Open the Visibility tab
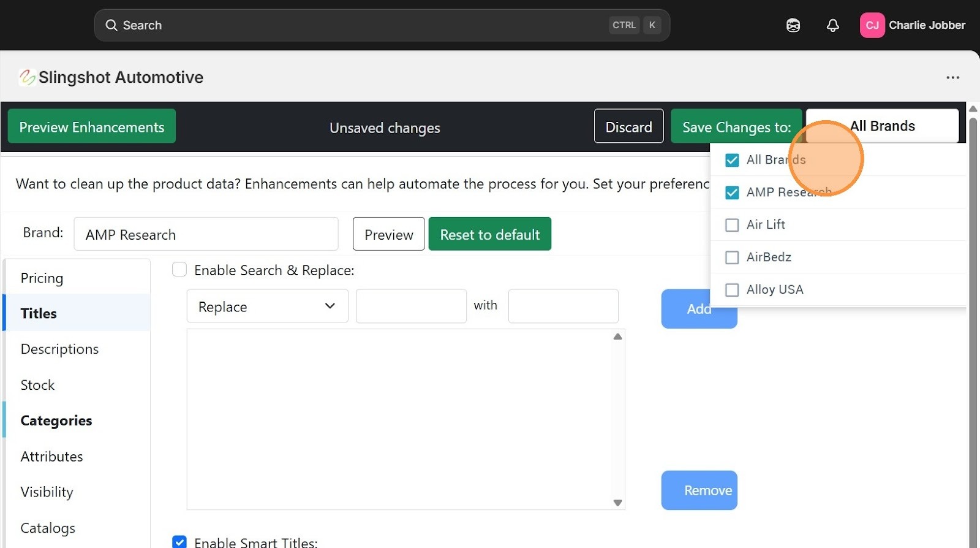This screenshot has height=548, width=980. click(x=77, y=492)
